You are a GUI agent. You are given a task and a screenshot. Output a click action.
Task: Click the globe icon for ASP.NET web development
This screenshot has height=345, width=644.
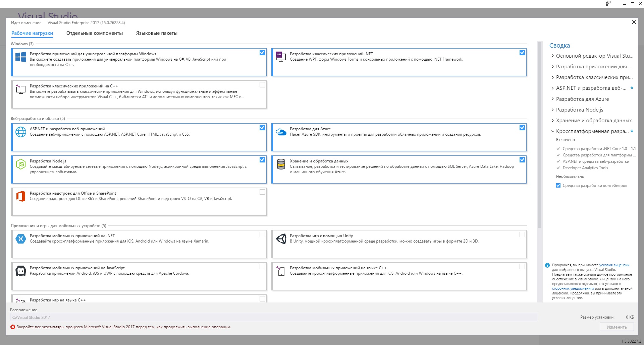coord(21,132)
